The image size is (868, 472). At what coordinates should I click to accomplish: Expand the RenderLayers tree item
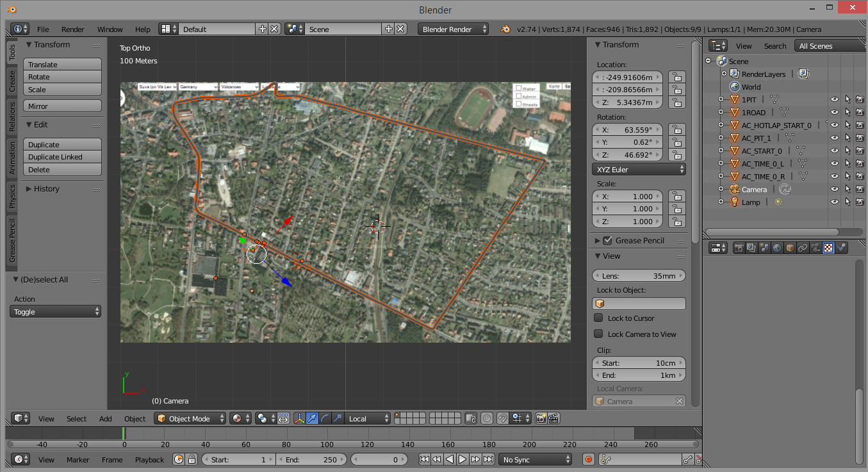click(724, 74)
